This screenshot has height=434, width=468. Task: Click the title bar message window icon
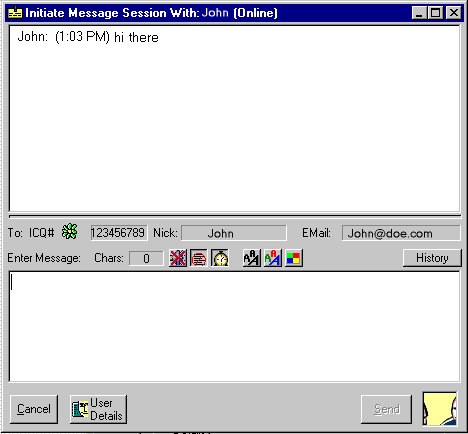coord(15,13)
